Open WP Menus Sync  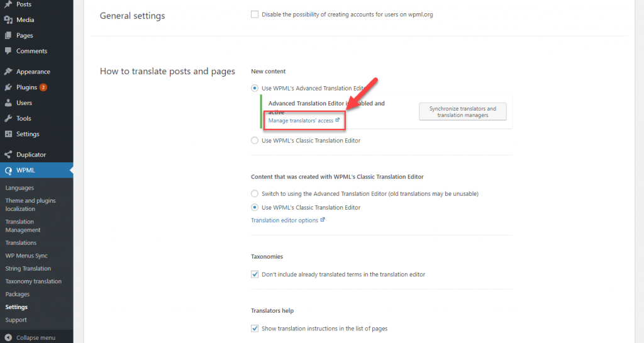26,256
